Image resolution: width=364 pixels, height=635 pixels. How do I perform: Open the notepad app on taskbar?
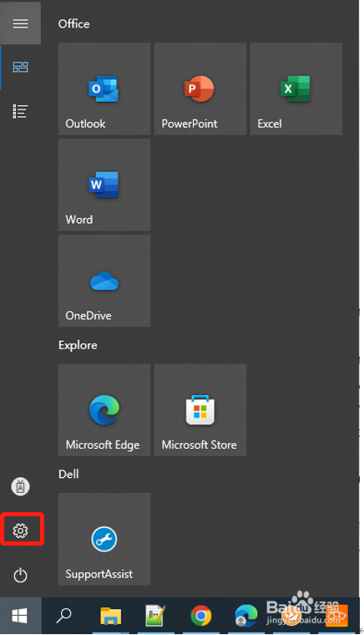tap(155, 616)
